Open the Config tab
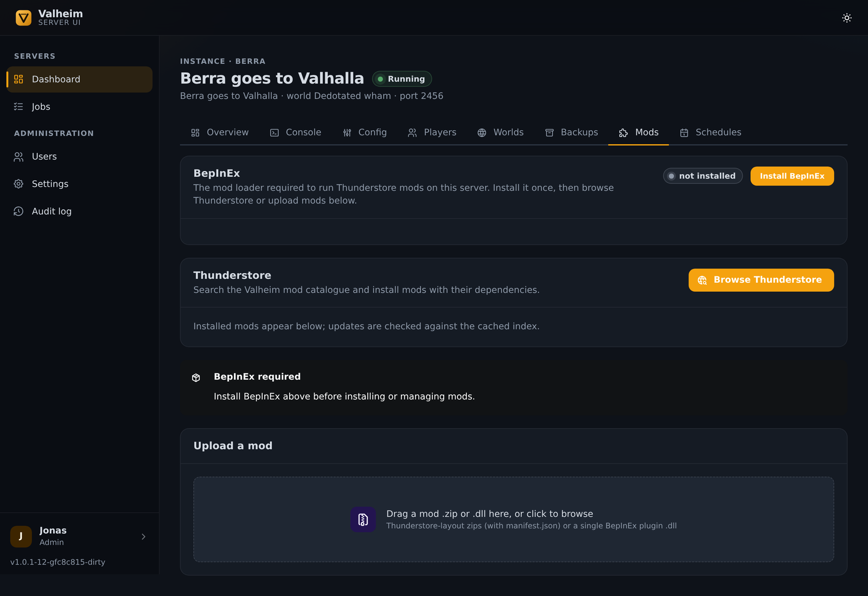The image size is (868, 596). 365,132
